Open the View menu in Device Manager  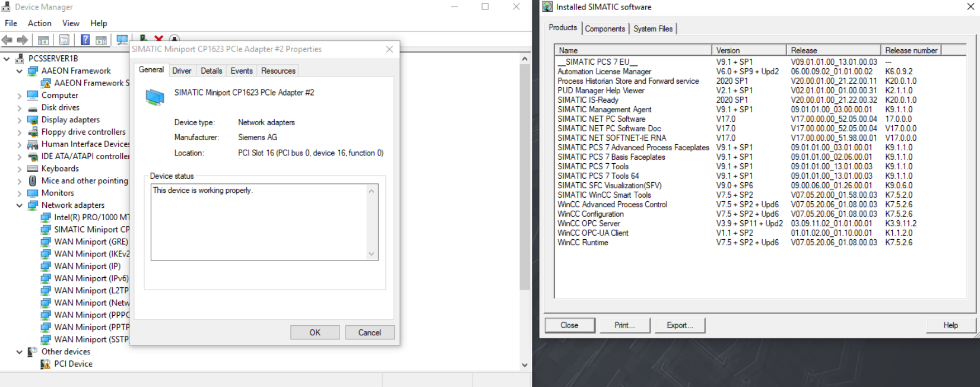pyautogui.click(x=71, y=23)
